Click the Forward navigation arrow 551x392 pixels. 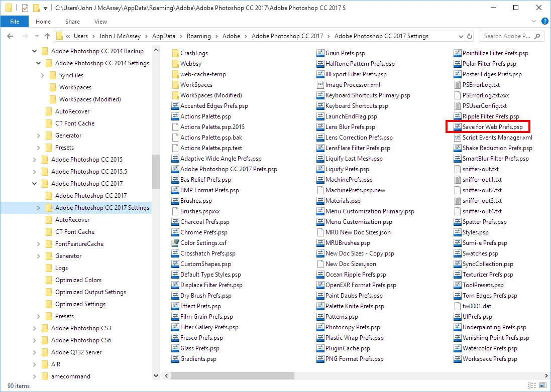(25, 36)
